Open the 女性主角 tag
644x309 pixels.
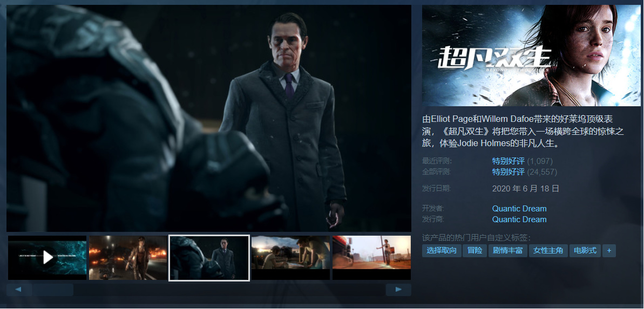(x=548, y=250)
